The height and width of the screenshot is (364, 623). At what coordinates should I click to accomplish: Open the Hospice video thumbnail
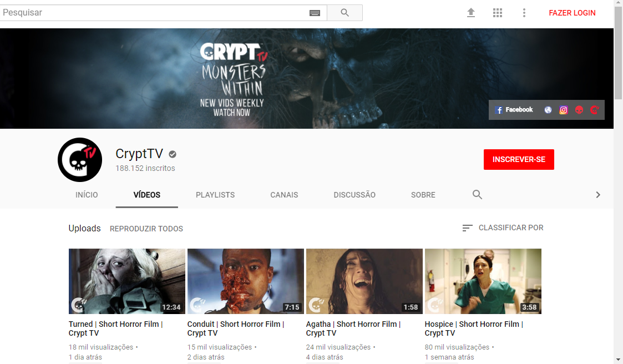pyautogui.click(x=483, y=281)
